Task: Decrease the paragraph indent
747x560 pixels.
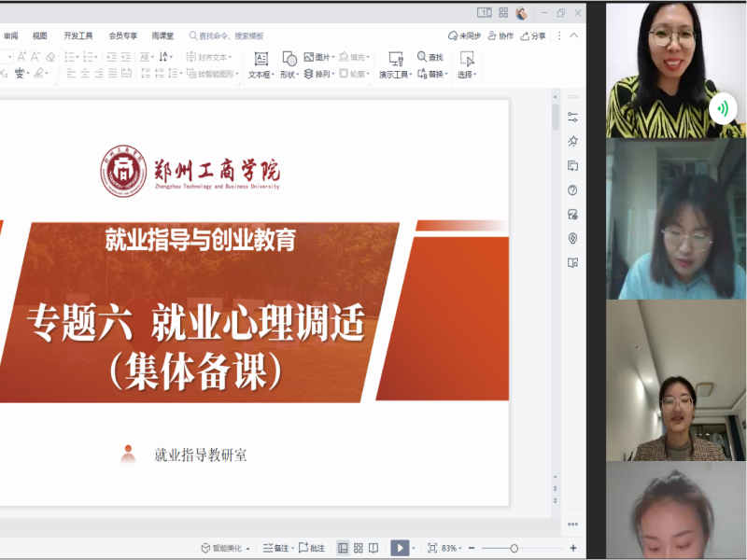Action: [112, 57]
